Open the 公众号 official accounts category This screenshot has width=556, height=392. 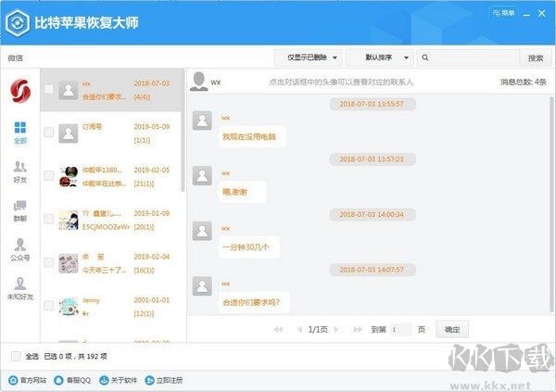[x=20, y=249]
